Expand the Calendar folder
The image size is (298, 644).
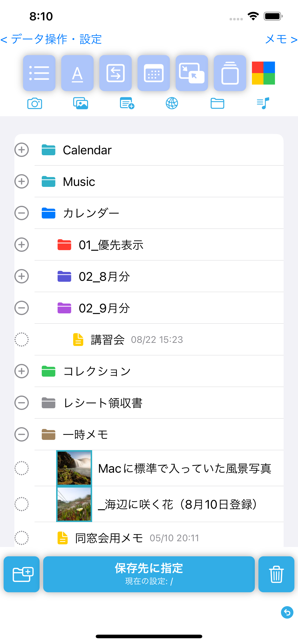tap(22, 150)
